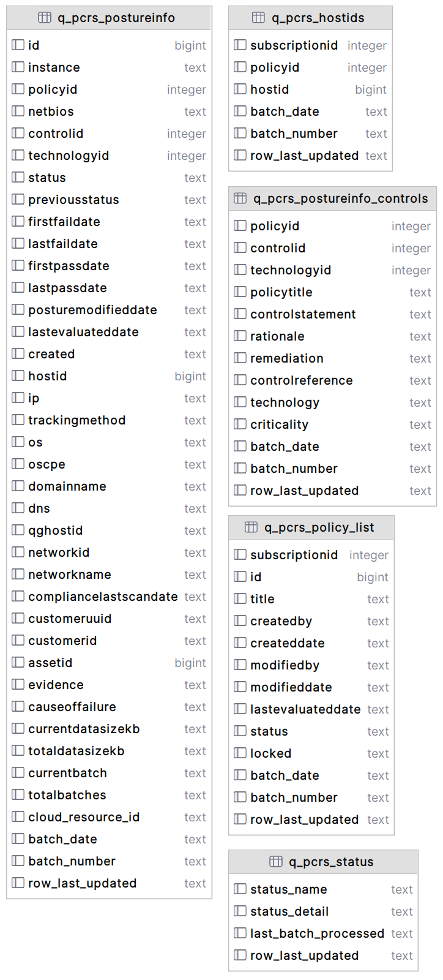Click the column icon next to hostid in q_pcrs_hostids
The image size is (443, 980).
point(240,89)
